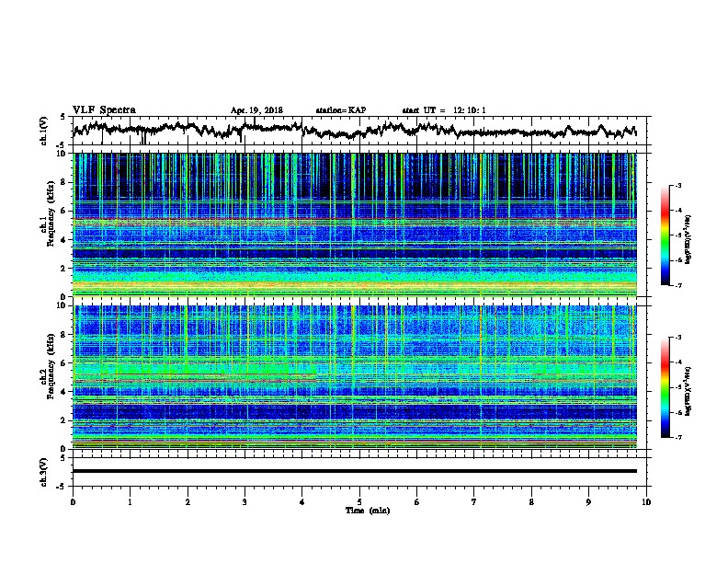Click the color scale bar beside ch.1 spectrogram
The width and height of the screenshot is (728, 563).
click(x=665, y=236)
